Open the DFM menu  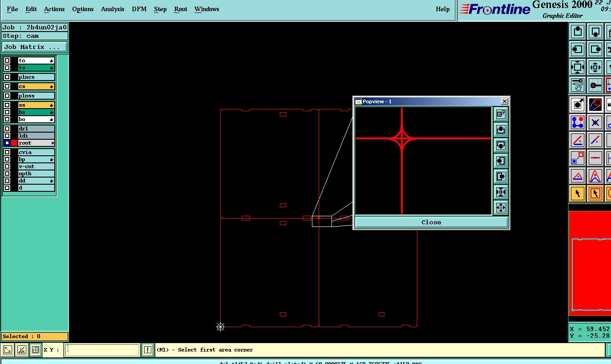(x=139, y=9)
